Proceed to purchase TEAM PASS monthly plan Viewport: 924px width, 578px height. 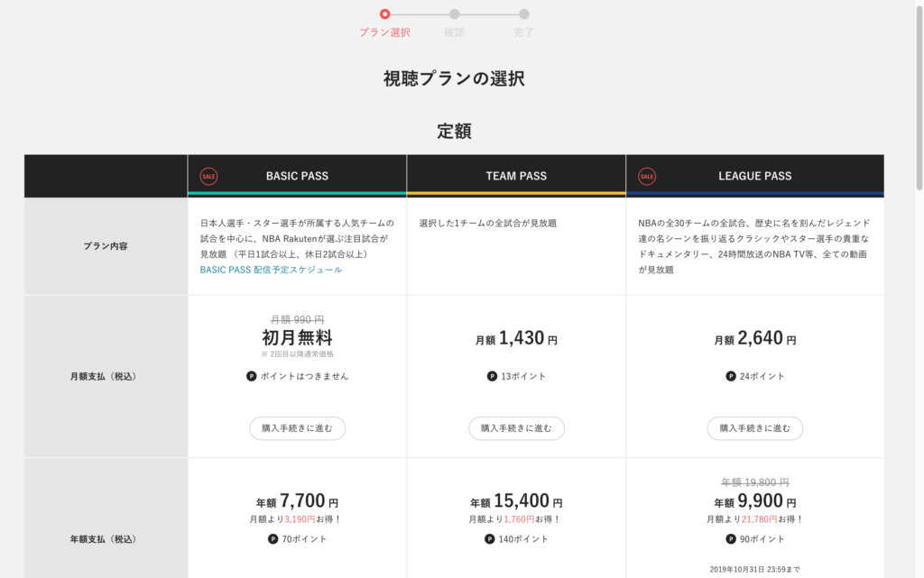point(517,428)
